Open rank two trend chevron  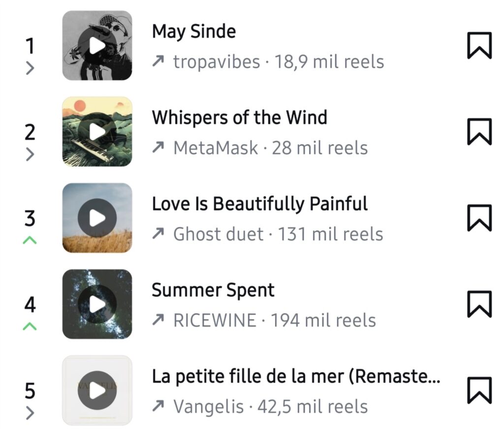pos(30,154)
